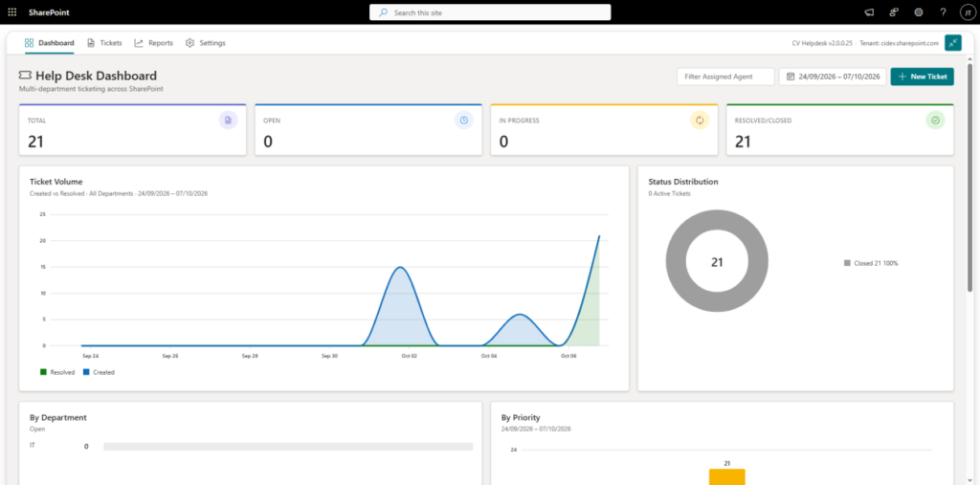This screenshot has width=980, height=485.
Task: Select the In Progress tickets card
Action: [x=604, y=129]
